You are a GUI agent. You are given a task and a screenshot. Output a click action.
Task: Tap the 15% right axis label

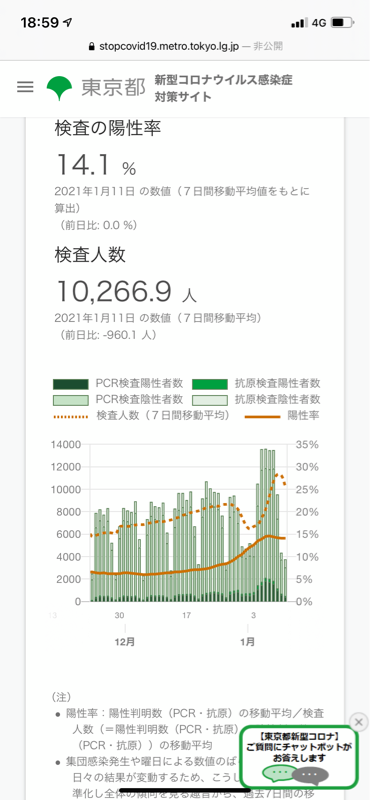(307, 534)
